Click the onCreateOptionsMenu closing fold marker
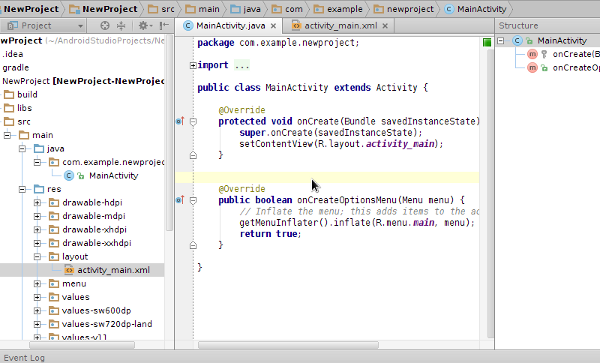Image resolution: width=600 pixels, height=363 pixels. pyautogui.click(x=193, y=245)
